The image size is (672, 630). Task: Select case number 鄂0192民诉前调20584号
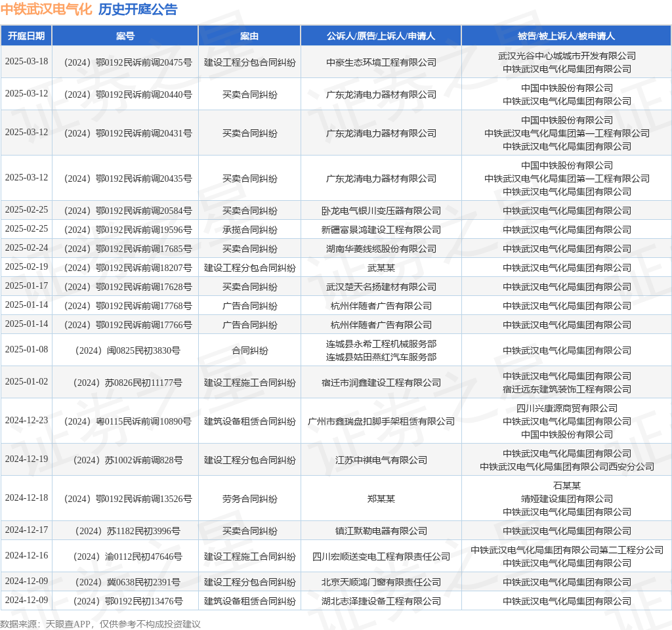[x=128, y=211]
